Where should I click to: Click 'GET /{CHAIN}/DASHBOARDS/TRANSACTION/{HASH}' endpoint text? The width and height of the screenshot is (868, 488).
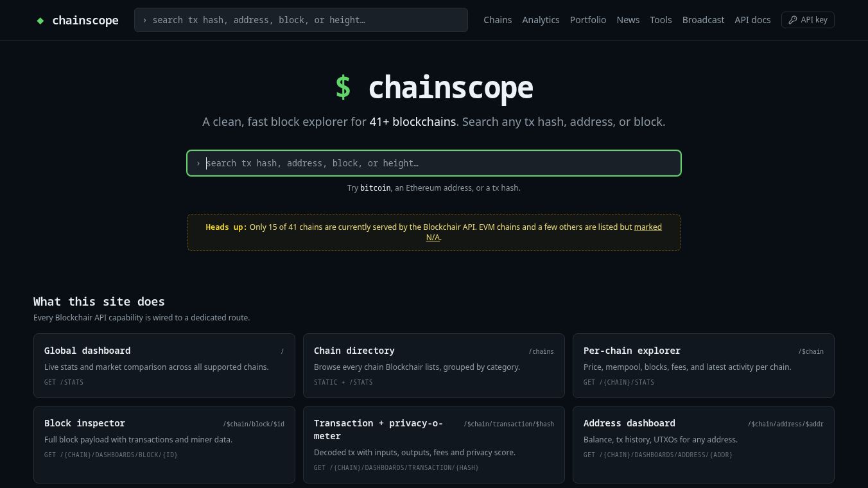[396, 467]
